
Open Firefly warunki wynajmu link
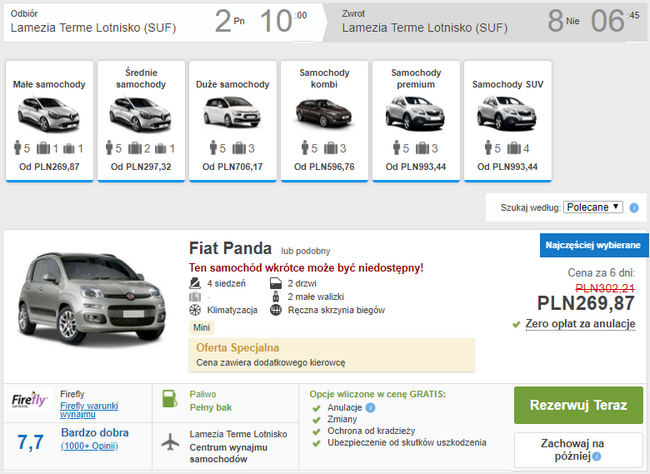pos(89,410)
